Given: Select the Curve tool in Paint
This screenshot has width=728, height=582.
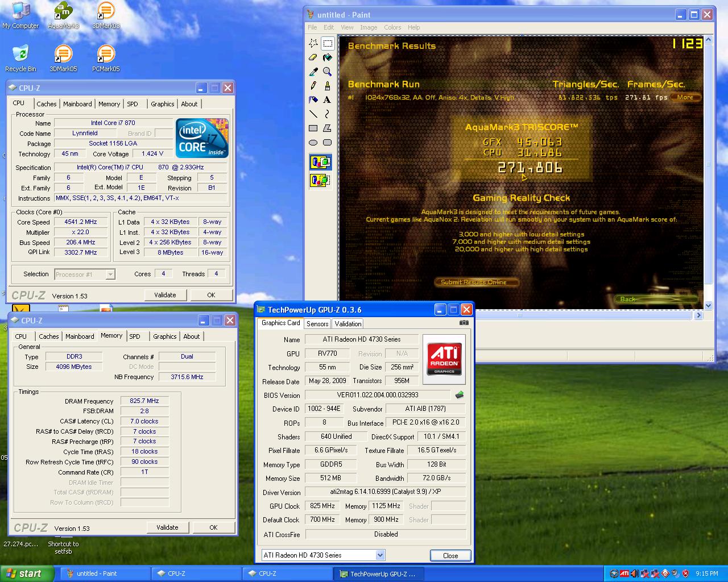Looking at the screenshot, I should [328, 114].
